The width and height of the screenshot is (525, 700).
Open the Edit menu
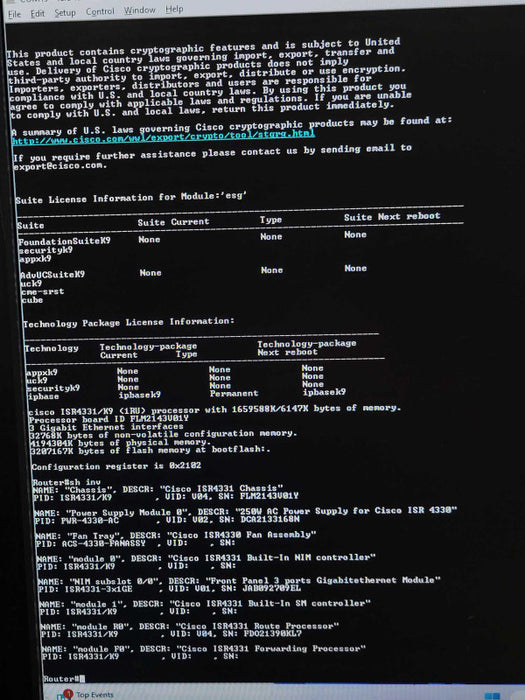(x=38, y=14)
